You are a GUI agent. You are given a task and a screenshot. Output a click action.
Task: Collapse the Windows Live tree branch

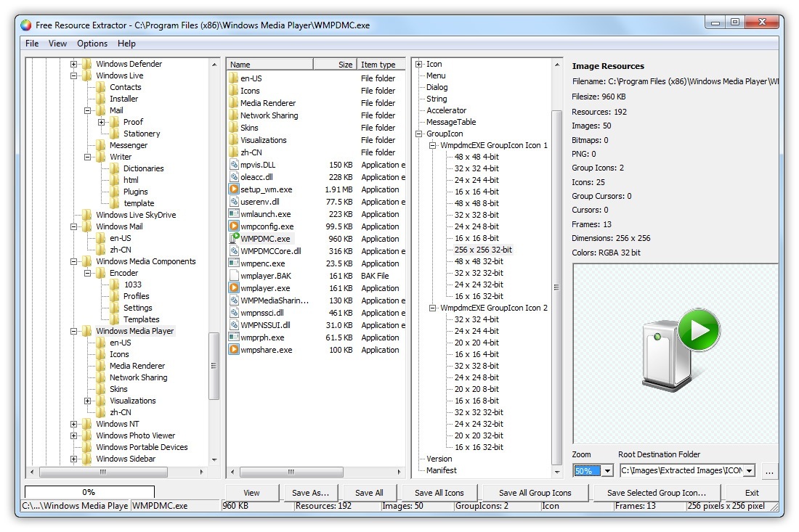[73, 75]
